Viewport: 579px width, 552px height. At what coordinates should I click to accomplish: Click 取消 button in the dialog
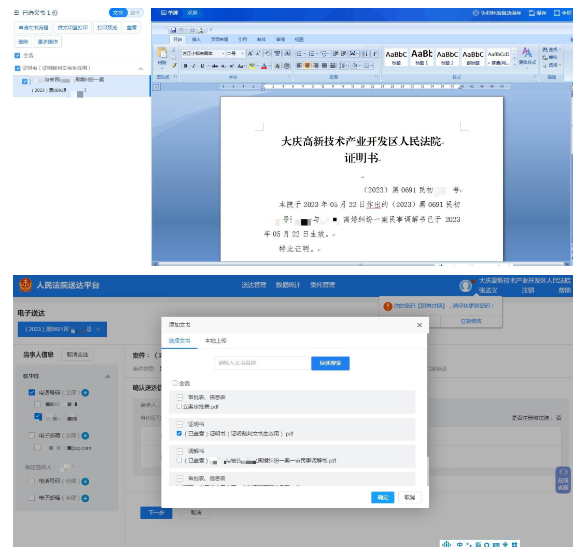click(x=410, y=497)
